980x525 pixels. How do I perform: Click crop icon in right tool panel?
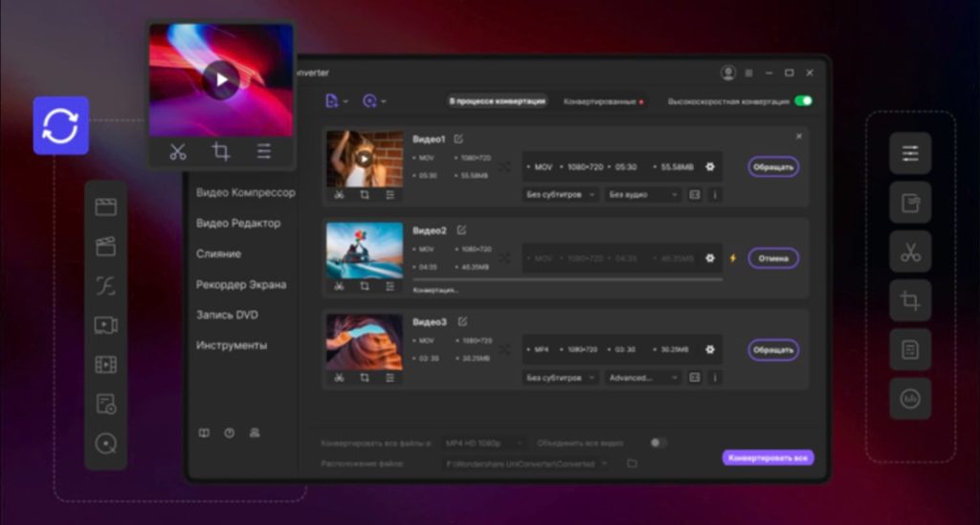[910, 300]
